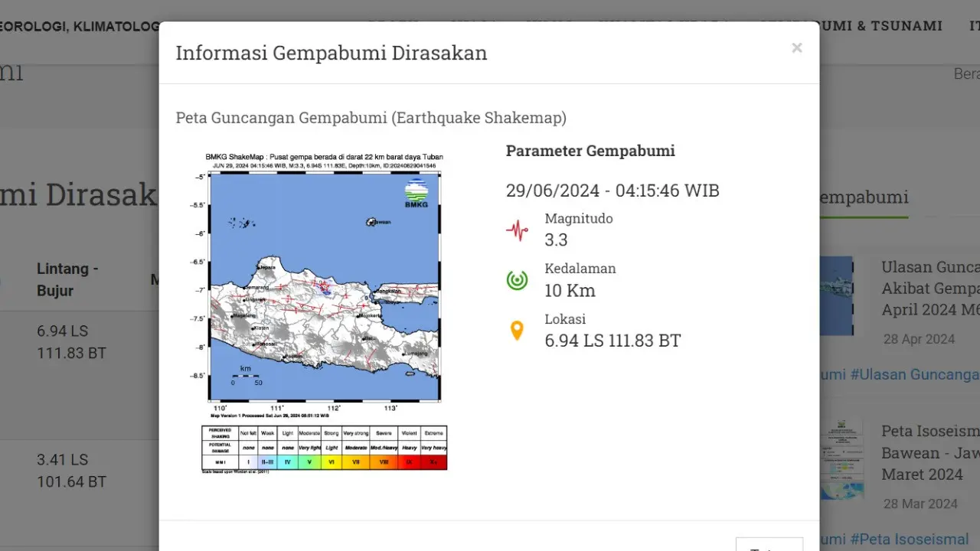This screenshot has height=551, width=980.
Task: Select the coordinates 6.94 LS 111.83 BT in dialog
Action: [x=612, y=341]
